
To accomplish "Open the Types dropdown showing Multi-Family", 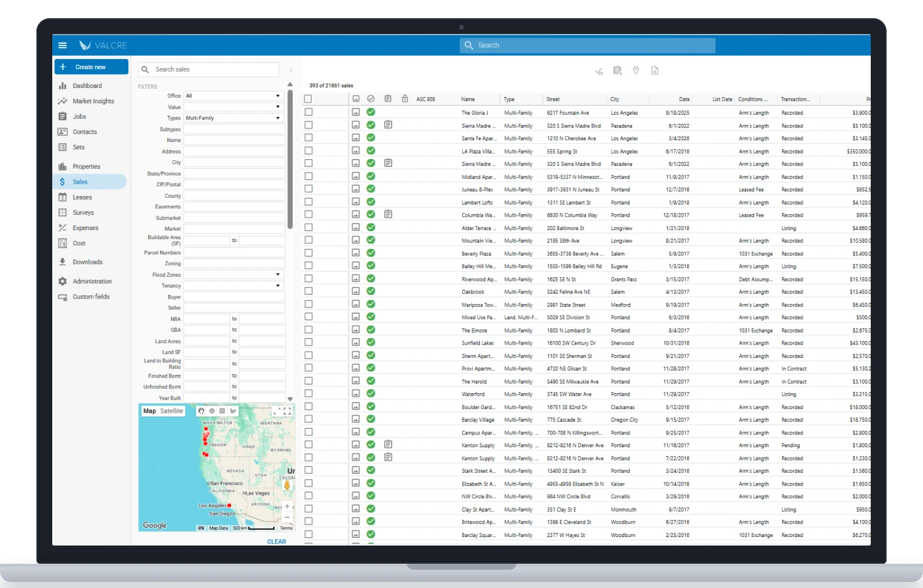I will click(x=234, y=118).
